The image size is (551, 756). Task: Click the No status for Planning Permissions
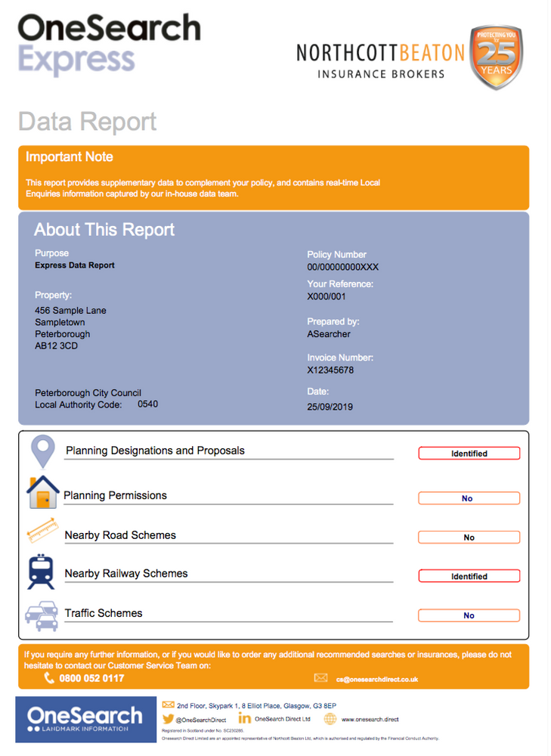click(x=469, y=498)
